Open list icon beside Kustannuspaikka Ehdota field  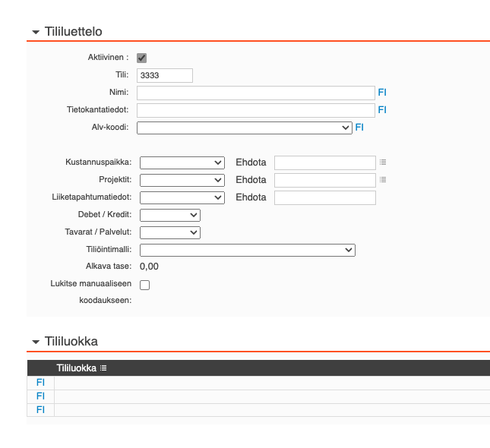coord(383,162)
